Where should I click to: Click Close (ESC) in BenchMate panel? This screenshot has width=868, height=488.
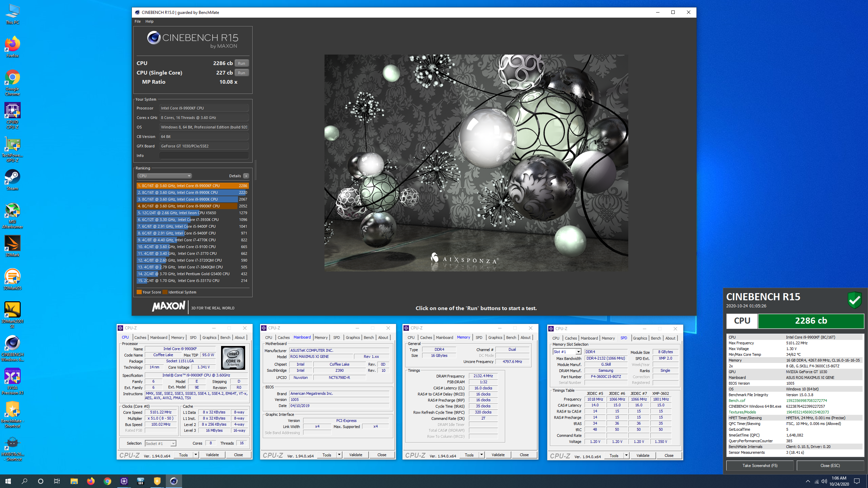click(830, 466)
